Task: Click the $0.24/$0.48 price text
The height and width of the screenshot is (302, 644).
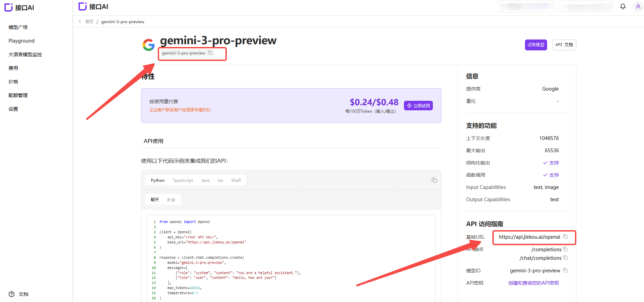Action: (374, 102)
